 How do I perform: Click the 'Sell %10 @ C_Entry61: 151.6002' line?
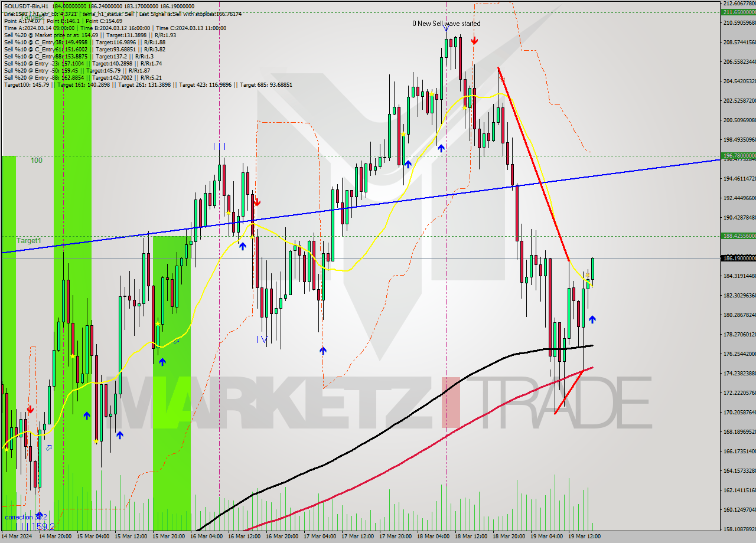click(x=84, y=49)
